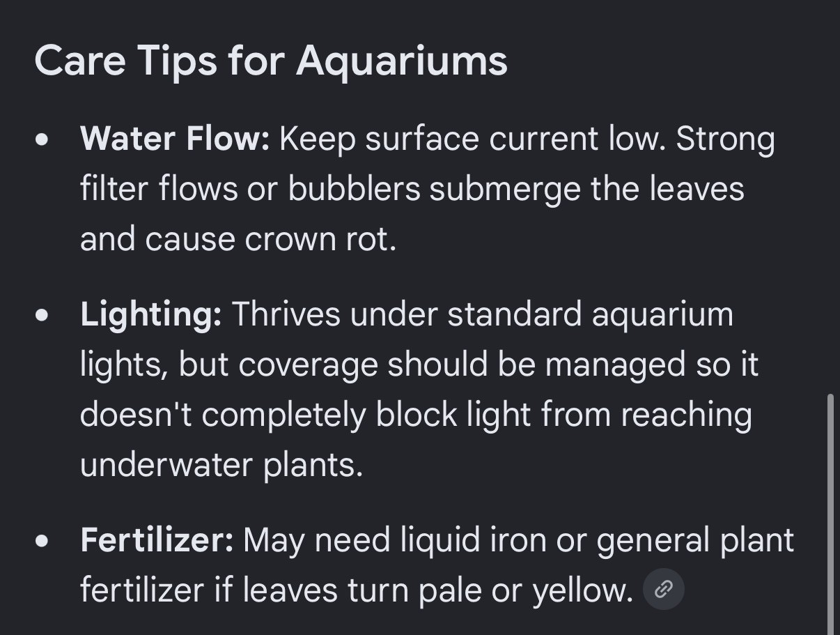Select the bold "Lighting:" label

[x=151, y=314]
